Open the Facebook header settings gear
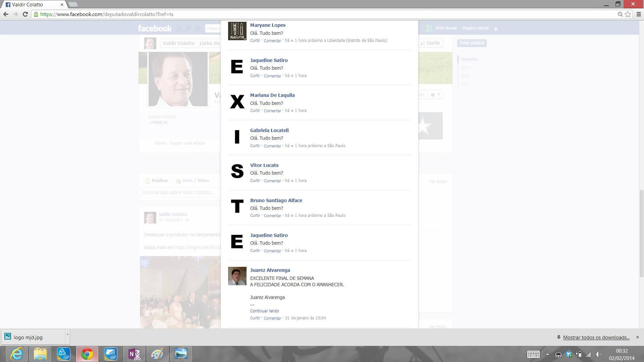The image size is (644, 362). [x=496, y=28]
